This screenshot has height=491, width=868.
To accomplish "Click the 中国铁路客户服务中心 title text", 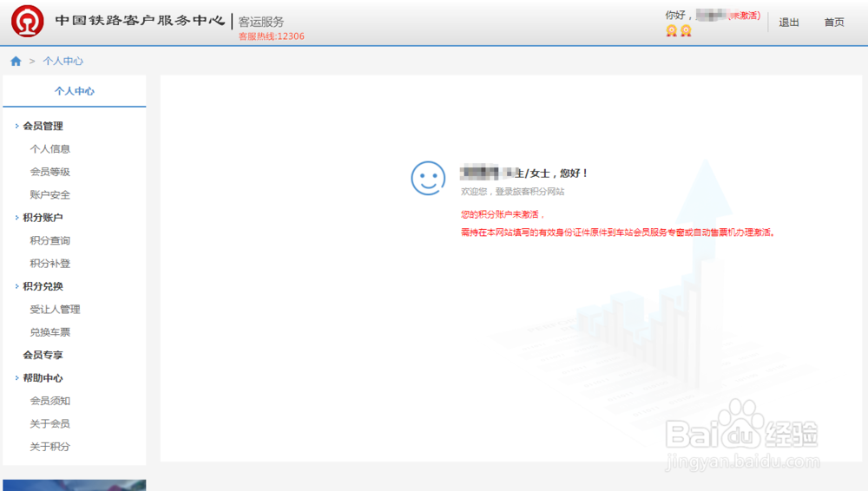I will click(140, 21).
